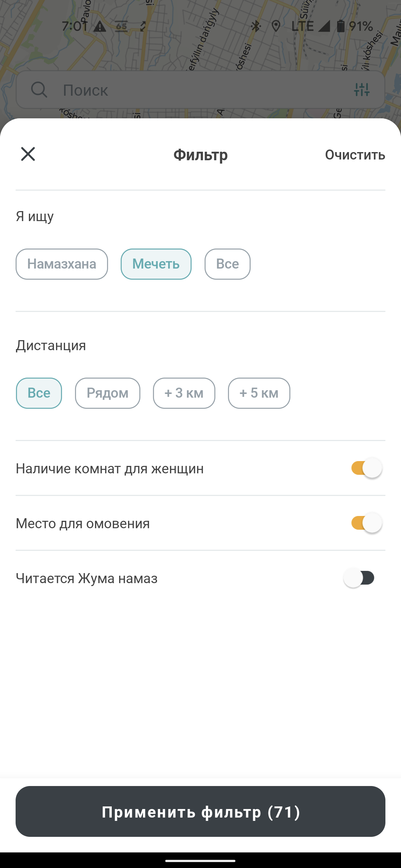Select the Намазхана chip

click(x=62, y=264)
